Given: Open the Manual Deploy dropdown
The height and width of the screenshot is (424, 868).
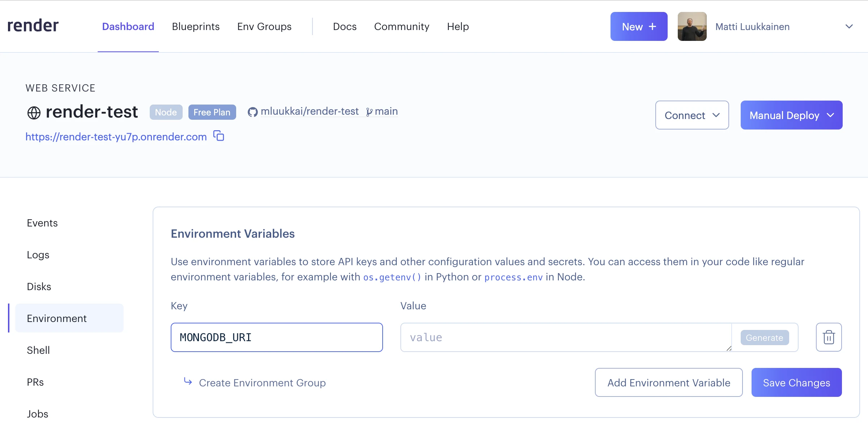Looking at the screenshot, I should click(x=791, y=115).
